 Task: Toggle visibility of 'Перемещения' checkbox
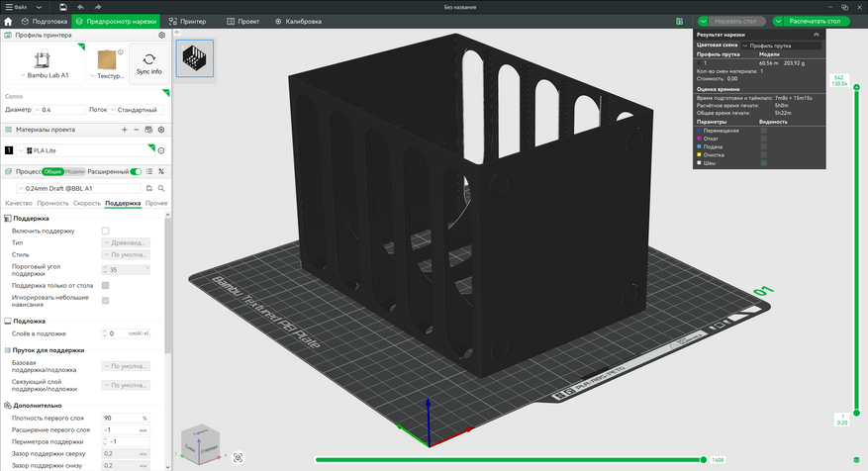point(763,130)
